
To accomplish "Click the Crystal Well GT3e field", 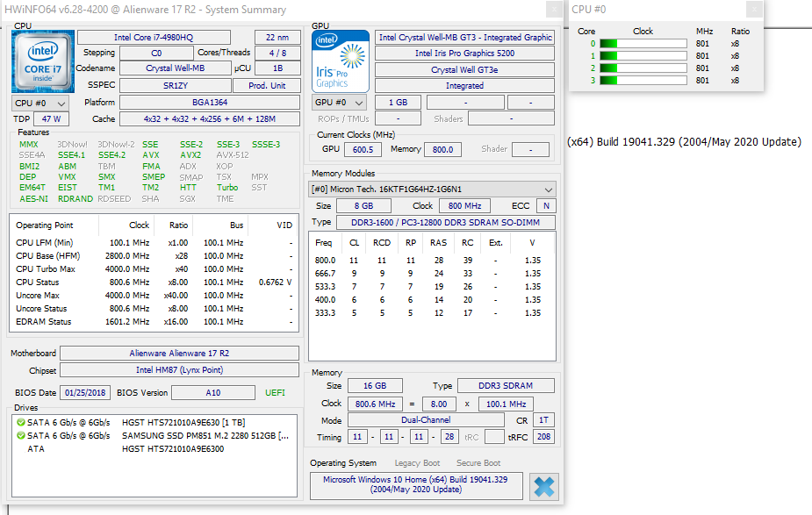I will [x=464, y=70].
